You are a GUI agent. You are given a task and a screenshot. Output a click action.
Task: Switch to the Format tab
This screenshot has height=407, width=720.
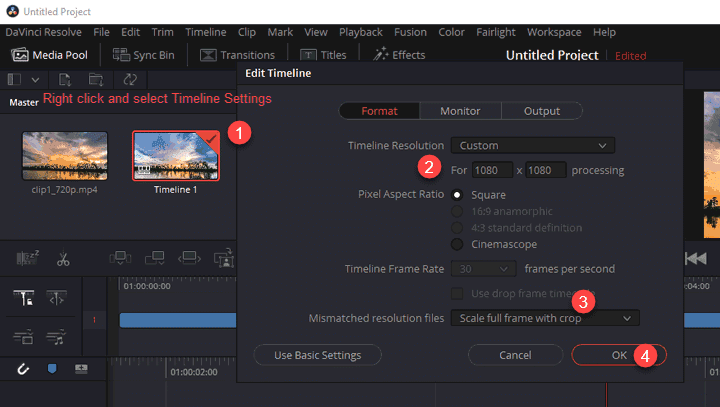[x=379, y=111]
